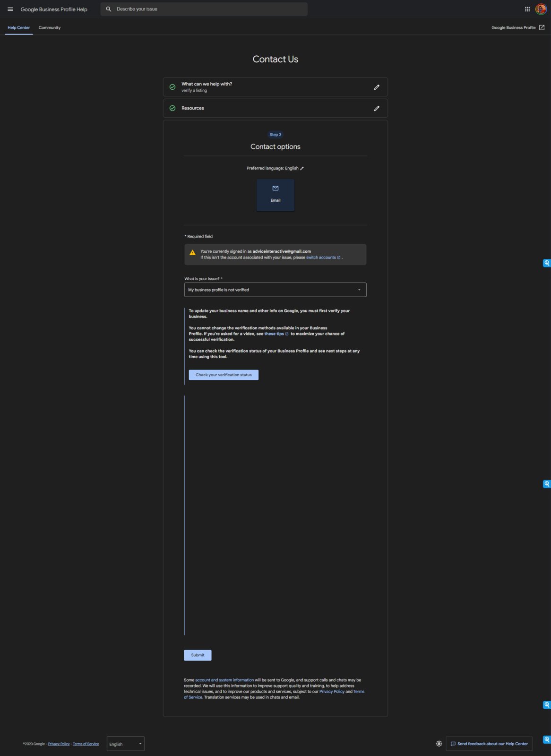Open the 'these tips' link
This screenshot has height=756, width=551.
[x=276, y=334]
